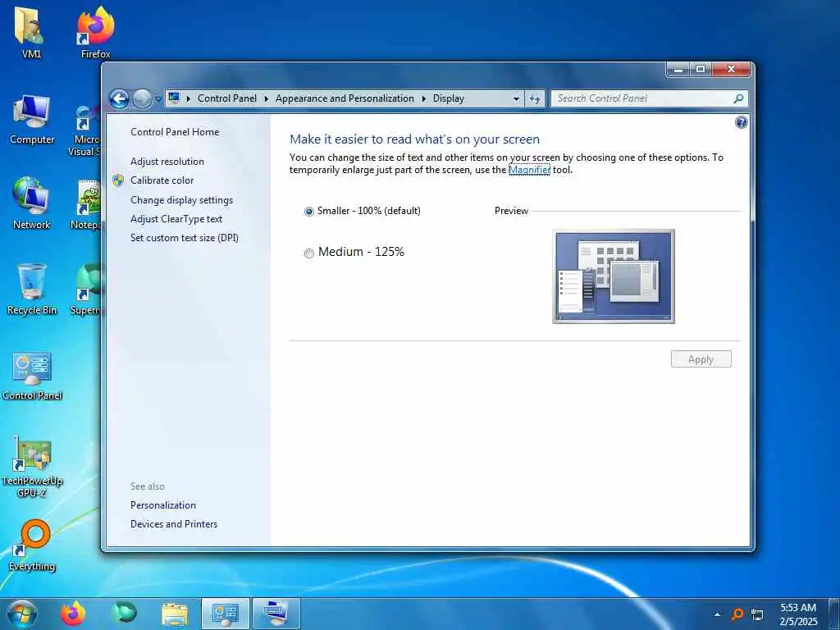The image size is (840, 630).
Task: Click the computer keyboard taskbar button
Action: tap(276, 614)
